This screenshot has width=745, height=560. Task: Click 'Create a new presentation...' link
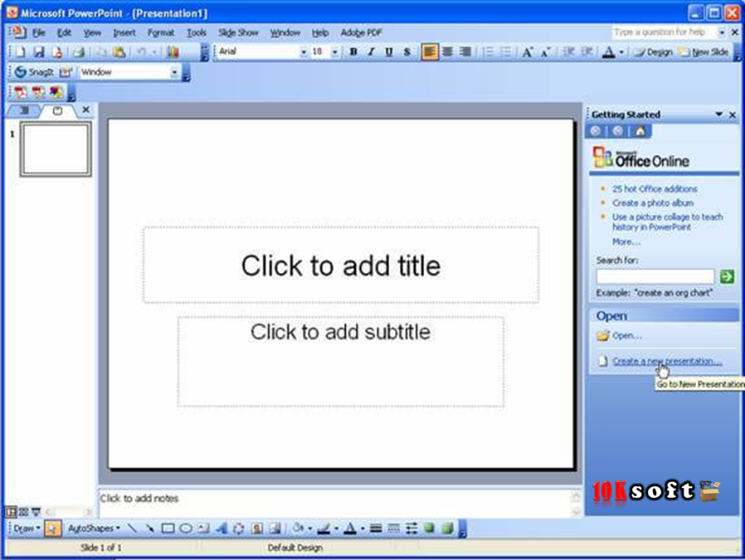[x=667, y=361]
